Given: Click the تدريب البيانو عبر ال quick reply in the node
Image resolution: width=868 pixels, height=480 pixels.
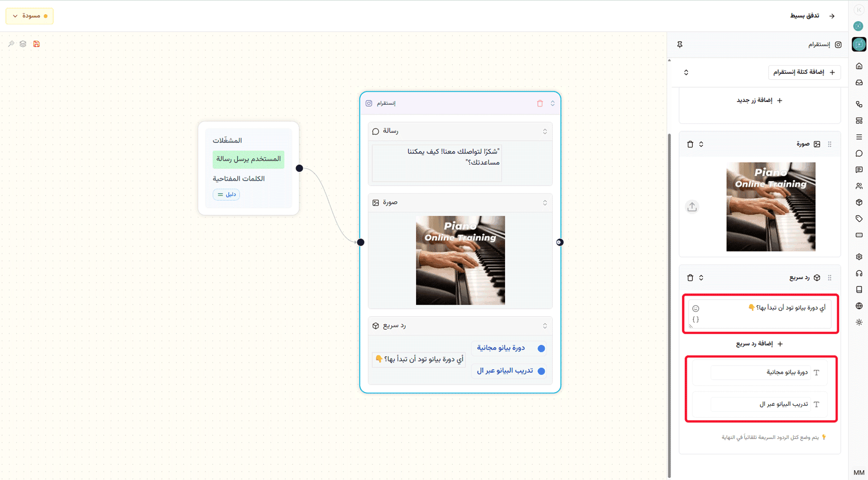Looking at the screenshot, I should 509,371.
